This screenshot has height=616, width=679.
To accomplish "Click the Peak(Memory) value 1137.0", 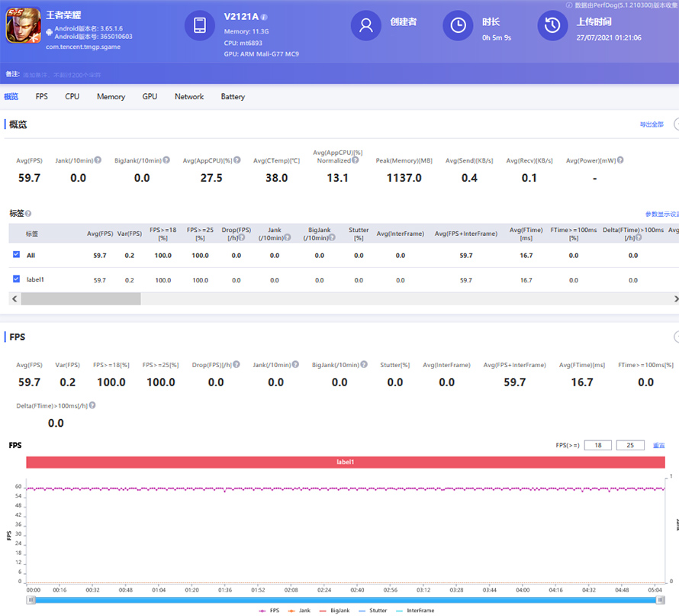I will (x=404, y=178).
